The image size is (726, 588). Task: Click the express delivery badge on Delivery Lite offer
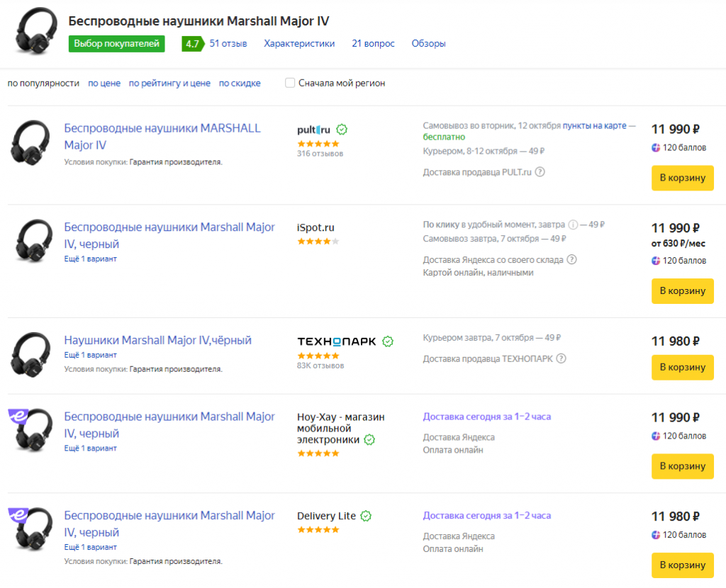point(18,514)
